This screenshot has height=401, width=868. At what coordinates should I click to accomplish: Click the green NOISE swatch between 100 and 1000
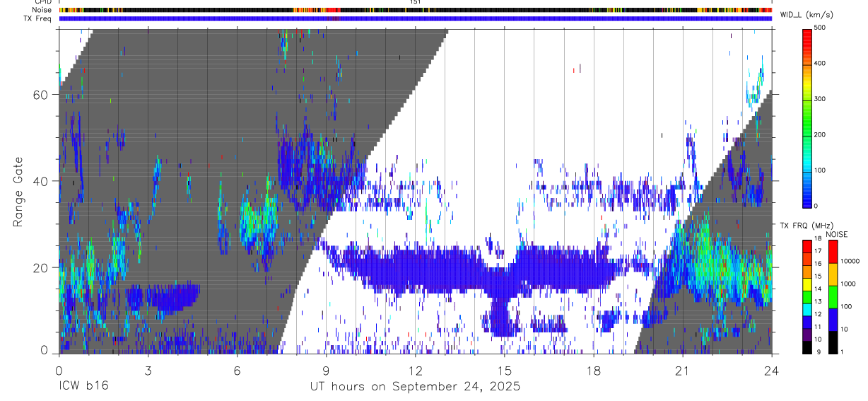[833, 296]
